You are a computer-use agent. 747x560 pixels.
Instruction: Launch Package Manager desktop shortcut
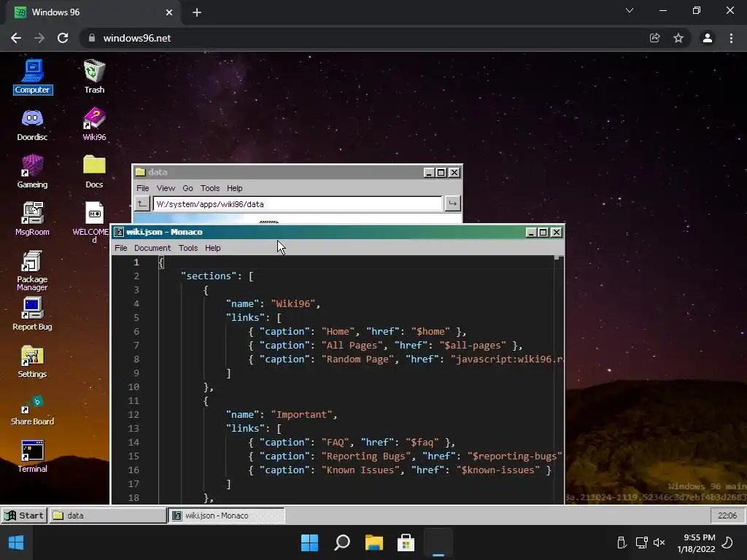32,271
